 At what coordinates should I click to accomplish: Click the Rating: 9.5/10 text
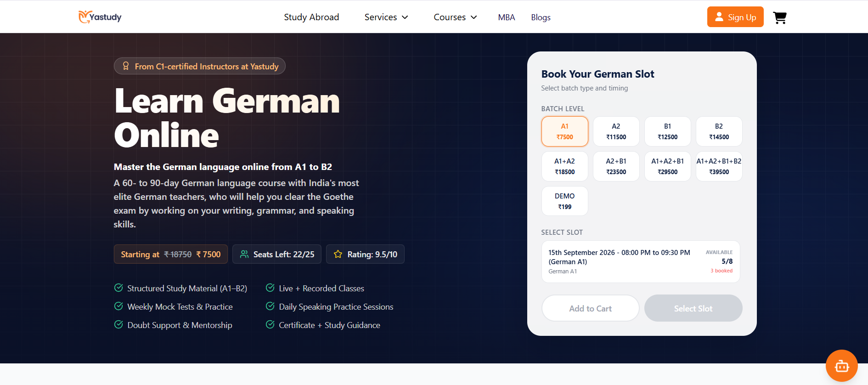[372, 254]
